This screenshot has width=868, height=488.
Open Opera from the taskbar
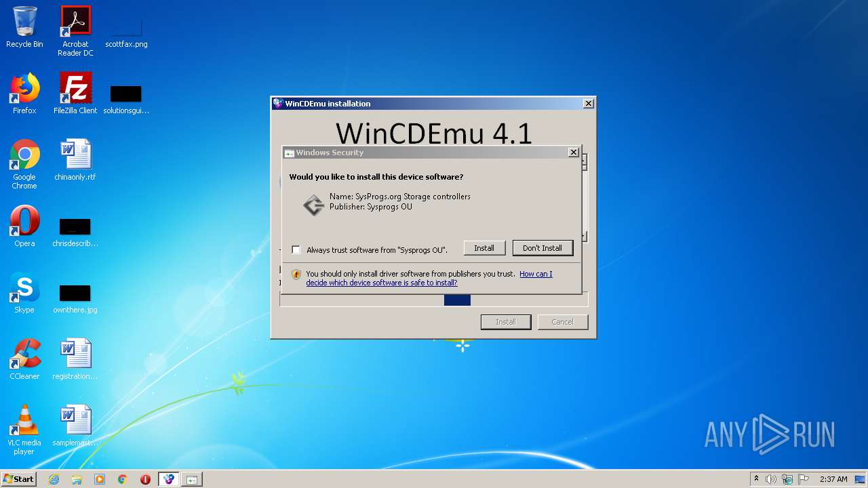145,479
